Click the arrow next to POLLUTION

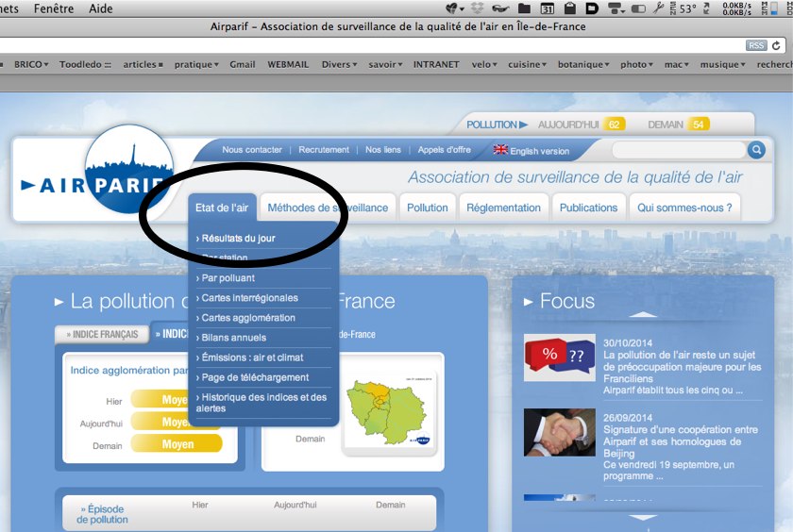pyautogui.click(x=523, y=125)
